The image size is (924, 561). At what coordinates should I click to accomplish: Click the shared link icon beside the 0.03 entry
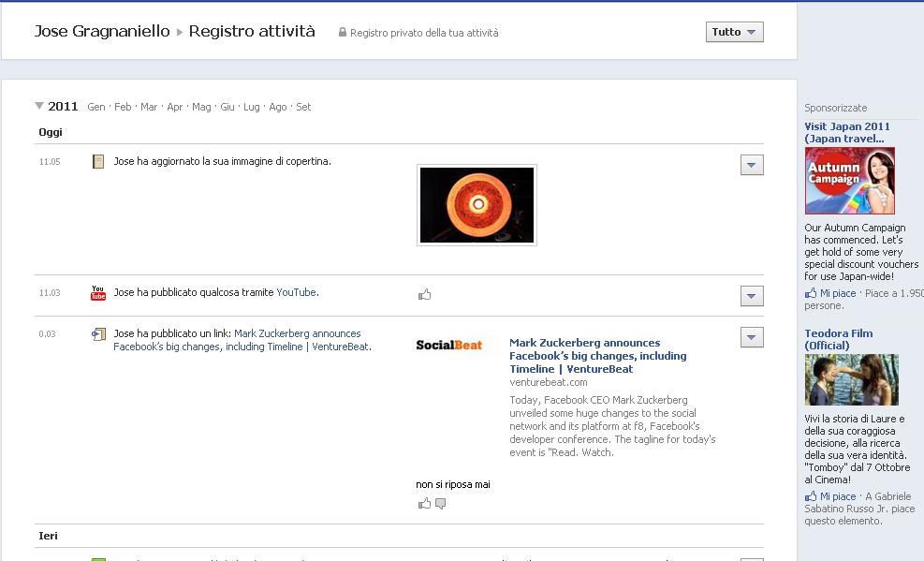(98, 334)
